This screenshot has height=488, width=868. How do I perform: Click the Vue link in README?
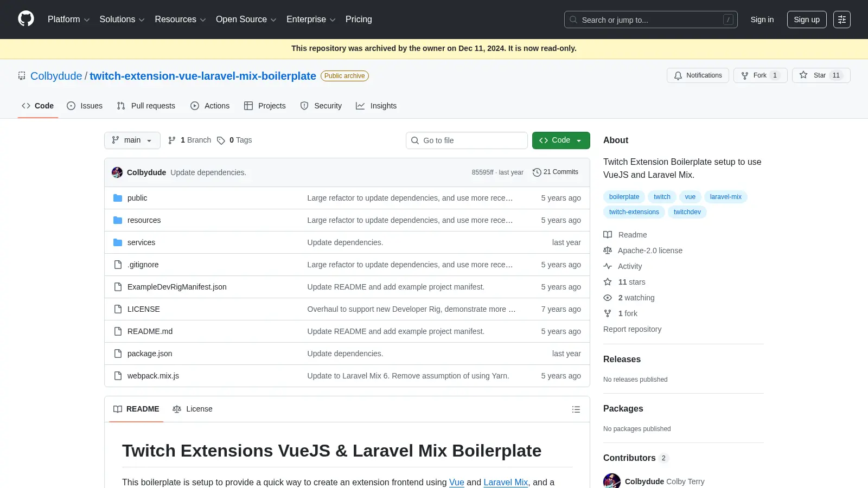pos(457,482)
